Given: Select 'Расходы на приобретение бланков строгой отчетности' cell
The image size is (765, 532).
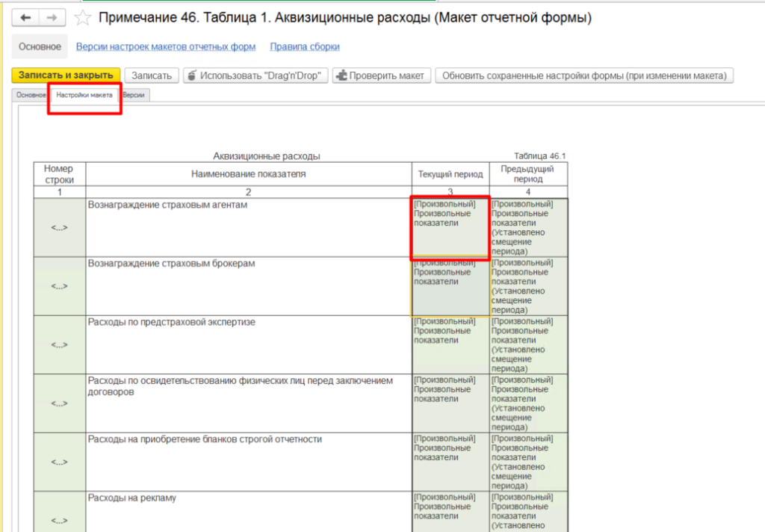Looking at the screenshot, I should tap(249, 461).
